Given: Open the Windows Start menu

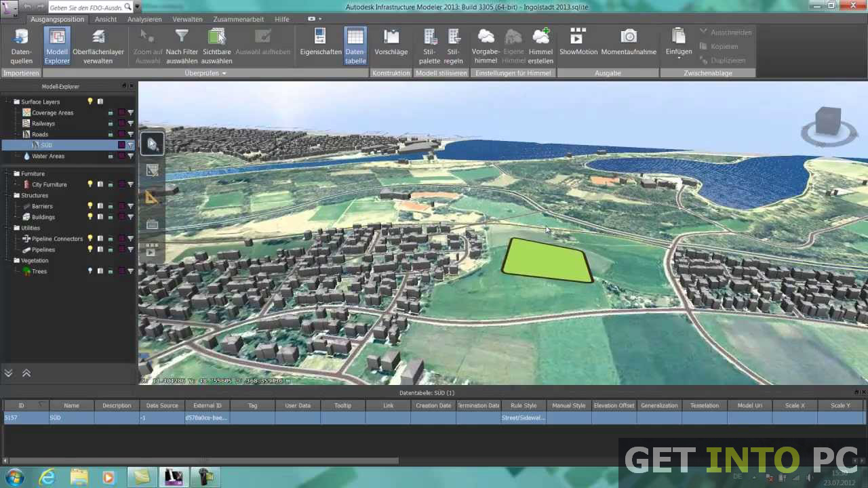Looking at the screenshot, I should coord(15,477).
